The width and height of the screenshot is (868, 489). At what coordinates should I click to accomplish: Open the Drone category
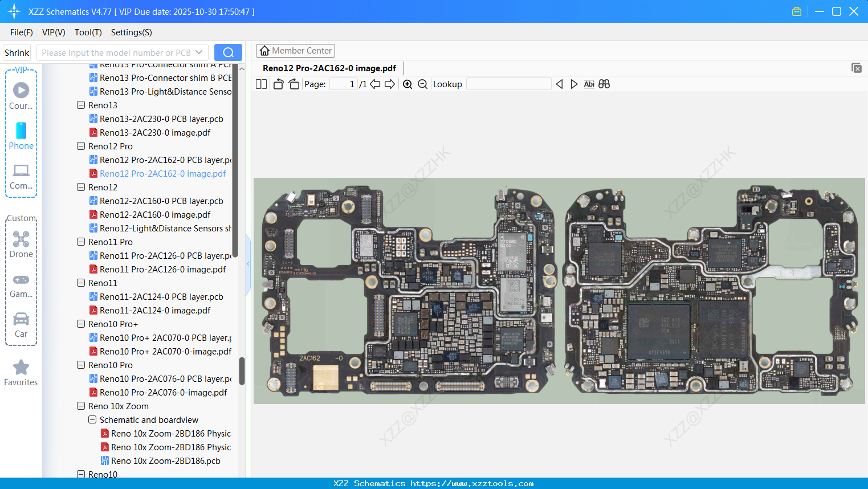pos(21,244)
